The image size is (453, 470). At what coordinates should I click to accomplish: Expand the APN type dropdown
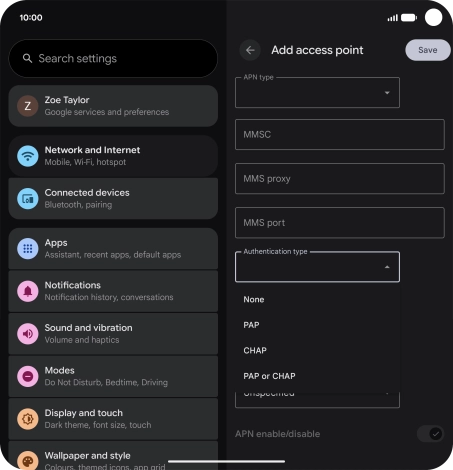(x=317, y=92)
